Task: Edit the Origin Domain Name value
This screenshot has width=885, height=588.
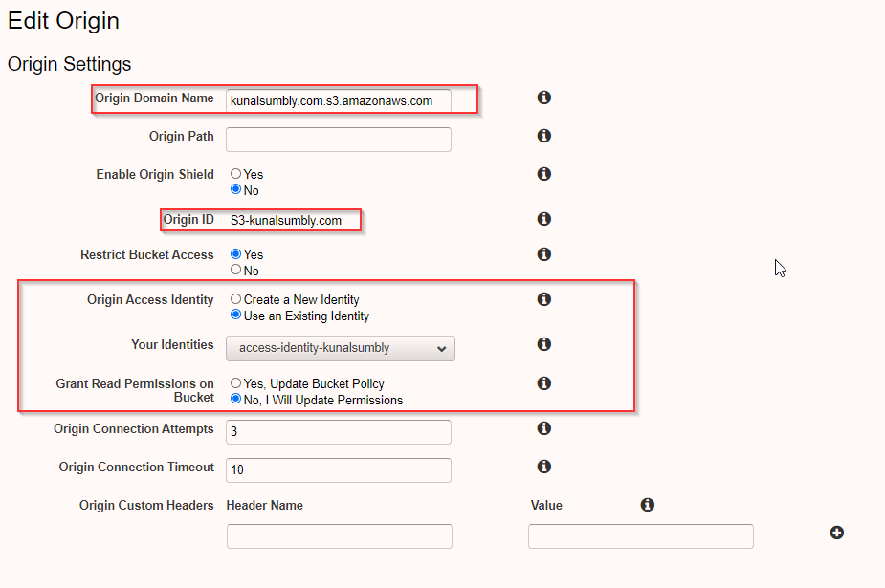Action: click(x=339, y=100)
